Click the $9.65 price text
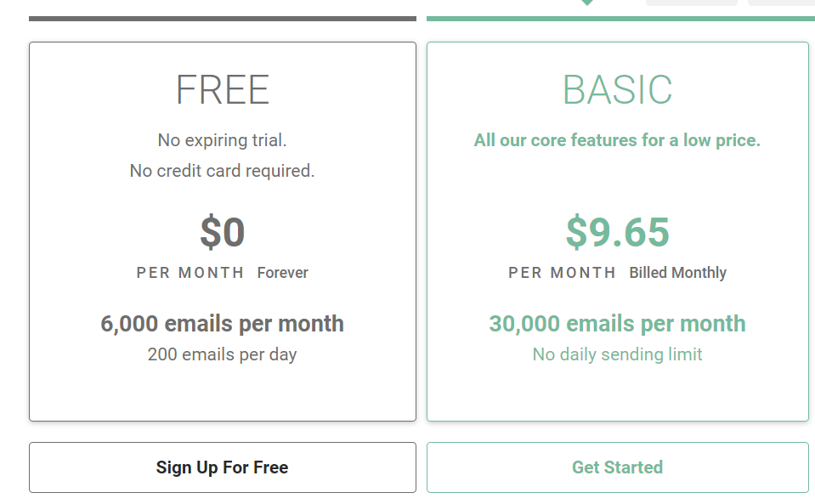 coord(618,232)
